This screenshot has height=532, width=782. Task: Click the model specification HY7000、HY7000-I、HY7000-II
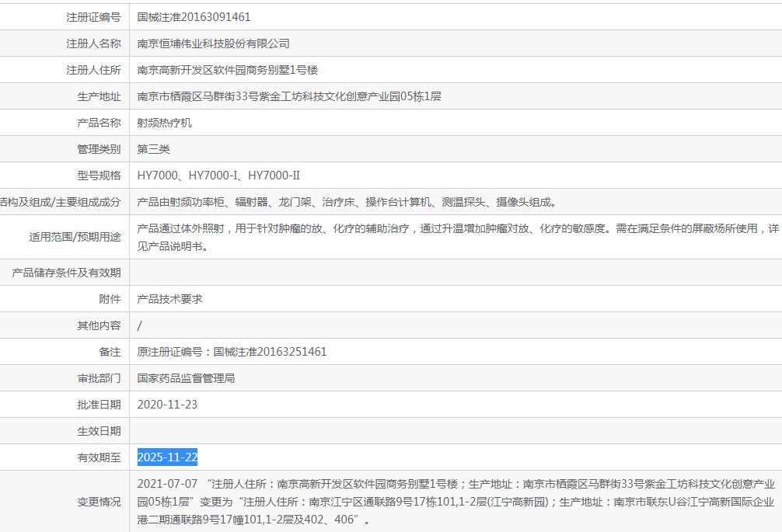pos(218,176)
